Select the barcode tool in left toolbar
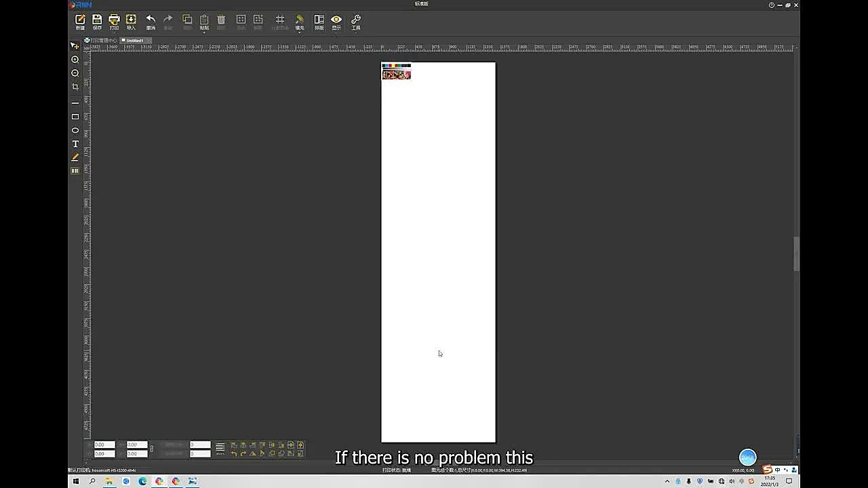This screenshot has height=488, width=868. pos(75,171)
